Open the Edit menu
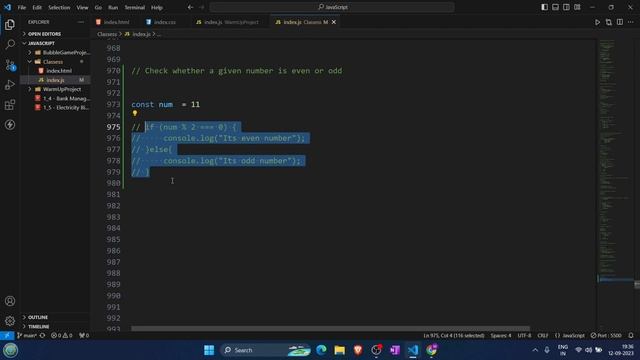Viewport: 640px width, 360px height. (x=37, y=7)
